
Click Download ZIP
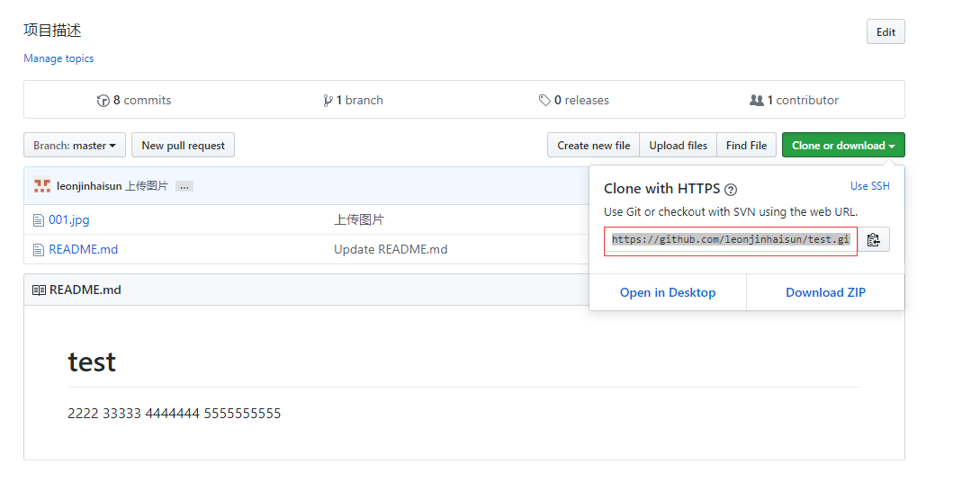pos(825,292)
